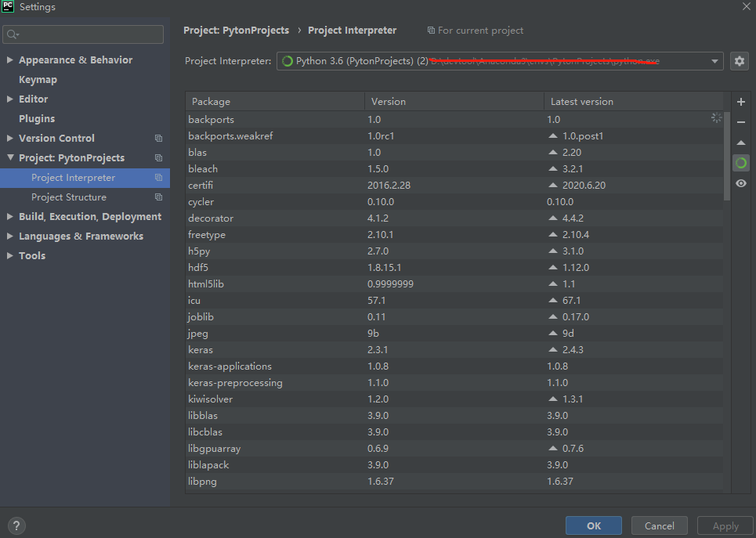Open the Plugins settings page
The image size is (756, 538).
[37, 118]
